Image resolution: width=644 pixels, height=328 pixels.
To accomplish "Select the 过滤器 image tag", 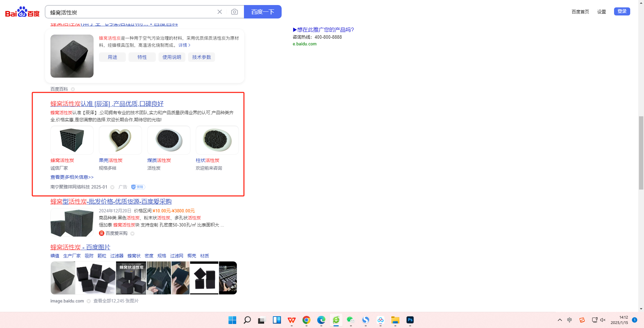I will pos(117,256).
